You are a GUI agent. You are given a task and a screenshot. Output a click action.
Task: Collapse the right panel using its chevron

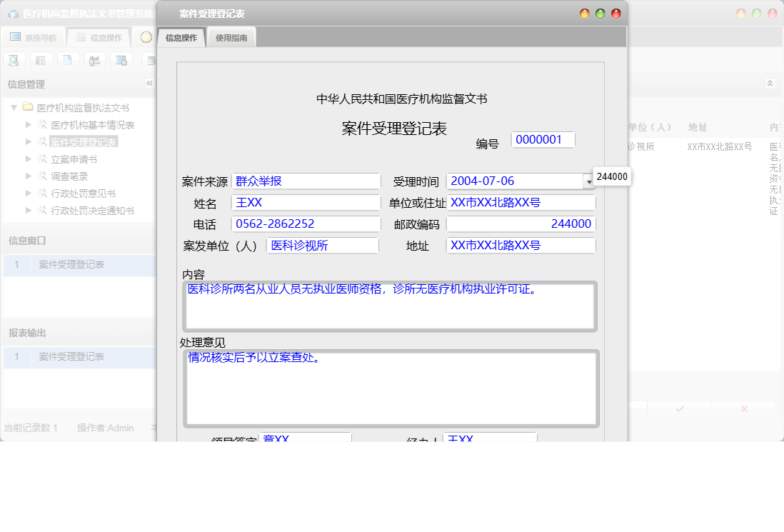tap(770, 83)
